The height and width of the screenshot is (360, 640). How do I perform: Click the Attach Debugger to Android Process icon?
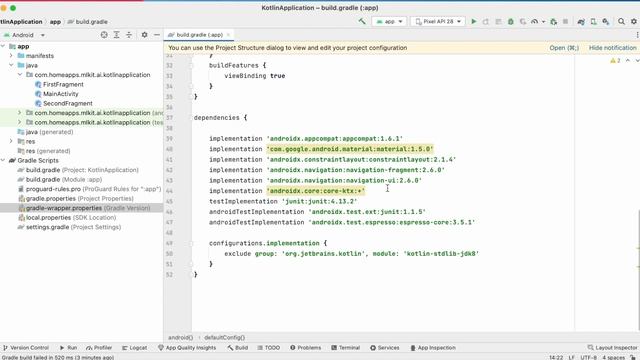(553, 22)
